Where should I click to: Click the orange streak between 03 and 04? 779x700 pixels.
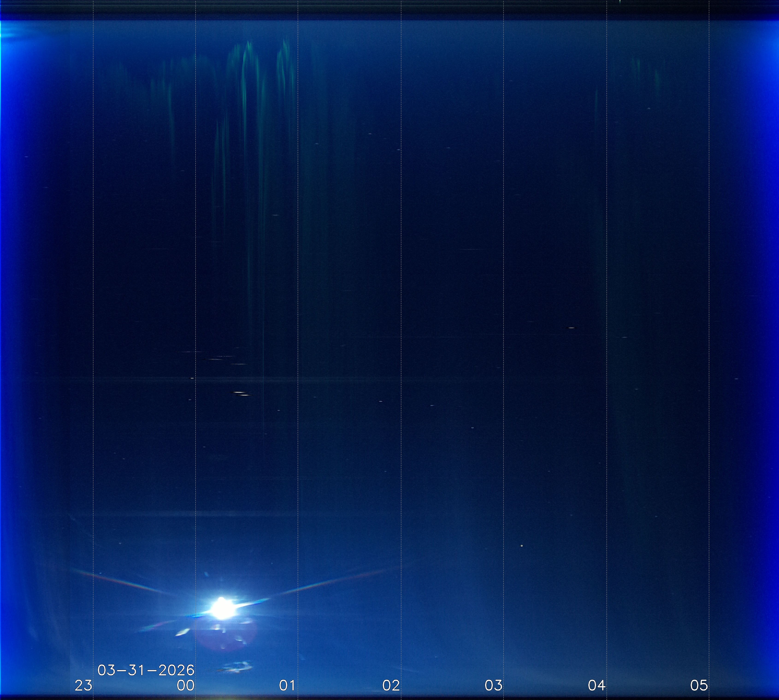pos(572,328)
